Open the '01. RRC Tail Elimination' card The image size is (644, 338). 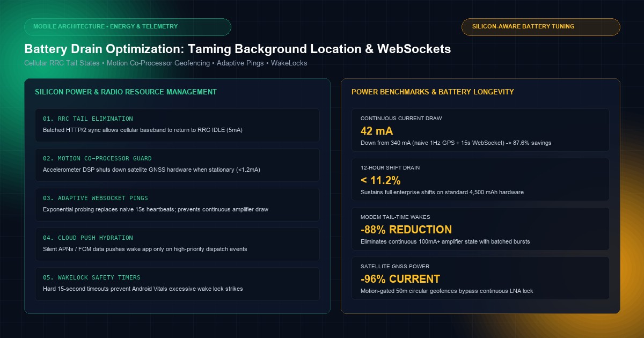177,125
